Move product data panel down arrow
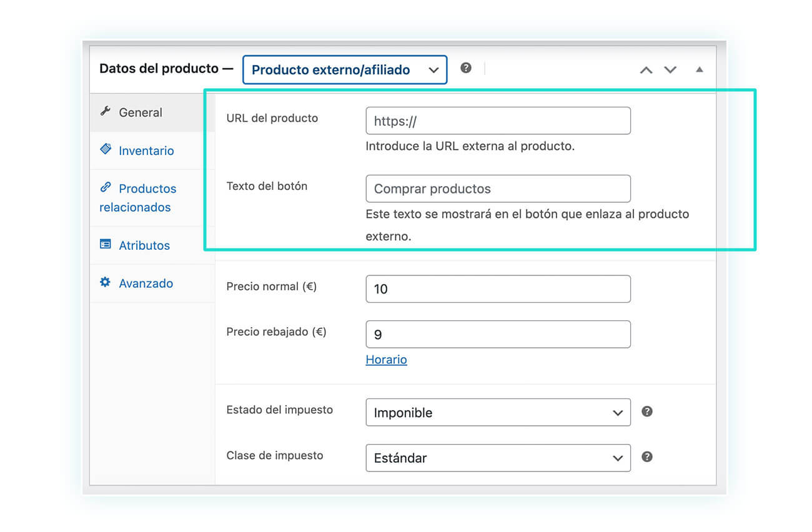 [670, 70]
